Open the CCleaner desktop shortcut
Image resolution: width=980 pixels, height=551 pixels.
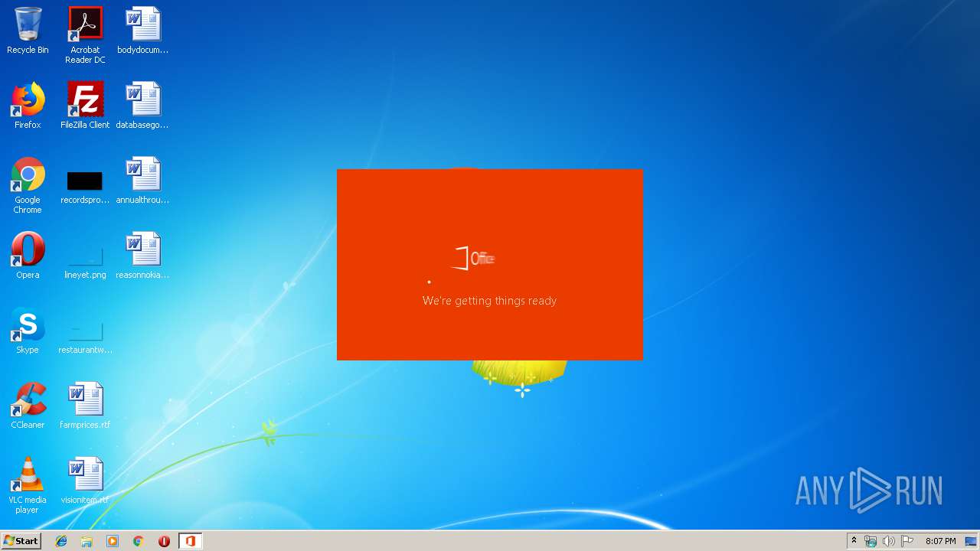point(28,406)
